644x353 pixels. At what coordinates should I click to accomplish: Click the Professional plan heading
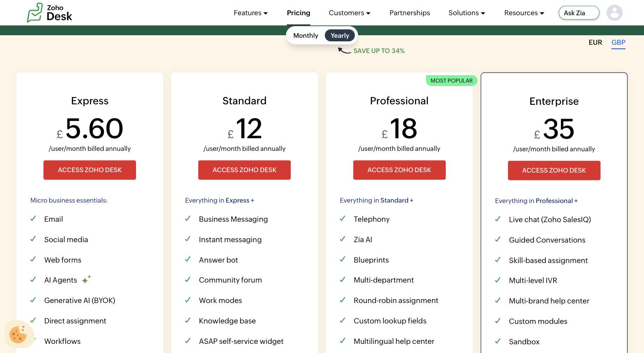pyautogui.click(x=399, y=101)
